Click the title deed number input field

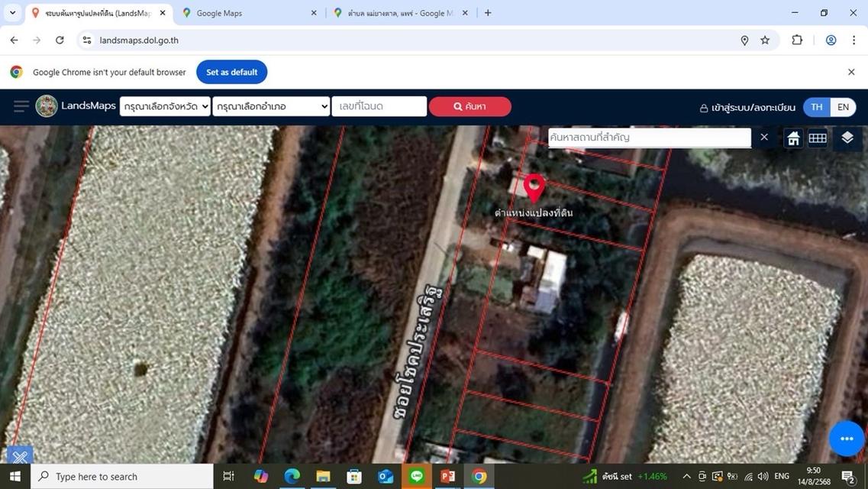pos(379,106)
